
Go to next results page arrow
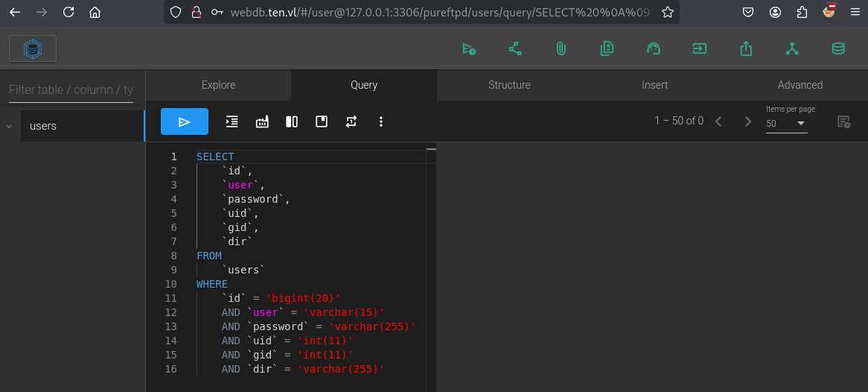[748, 121]
